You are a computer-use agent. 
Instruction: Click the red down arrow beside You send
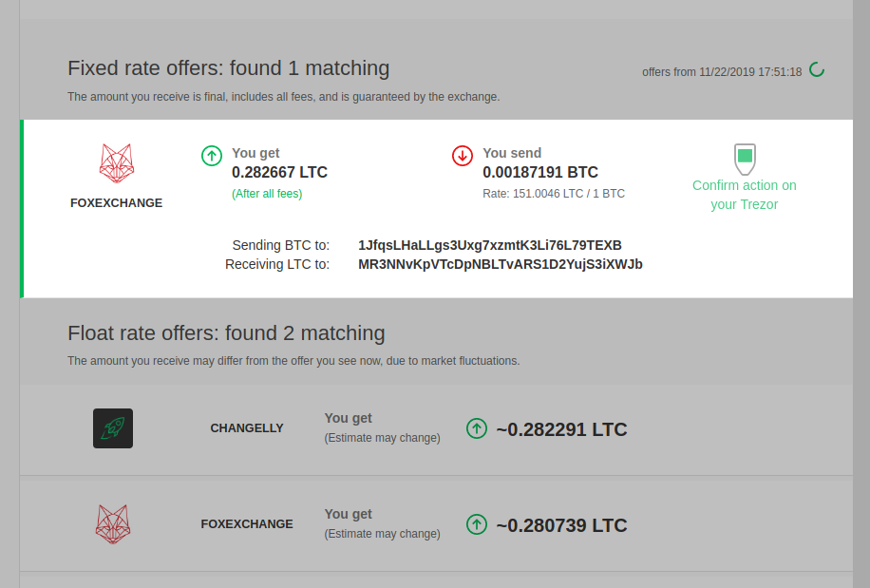[x=463, y=156]
